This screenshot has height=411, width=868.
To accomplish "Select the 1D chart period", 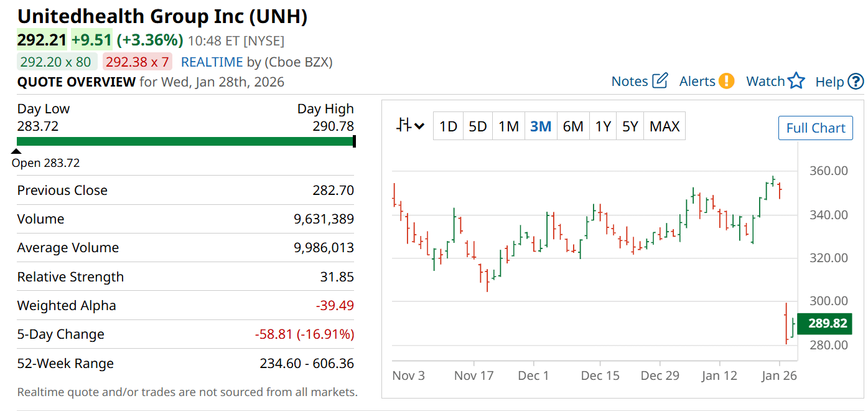I will pos(448,126).
